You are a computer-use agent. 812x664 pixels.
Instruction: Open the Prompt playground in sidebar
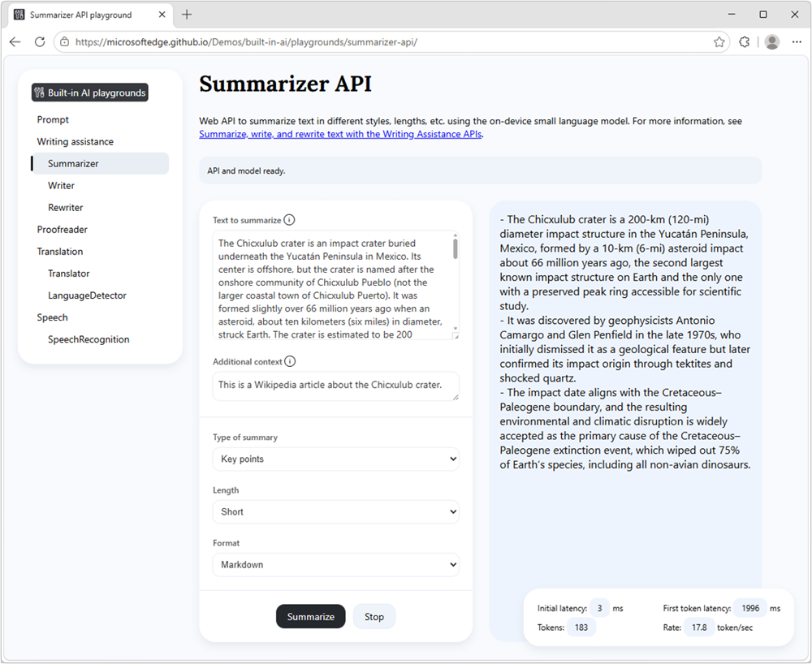pos(53,119)
